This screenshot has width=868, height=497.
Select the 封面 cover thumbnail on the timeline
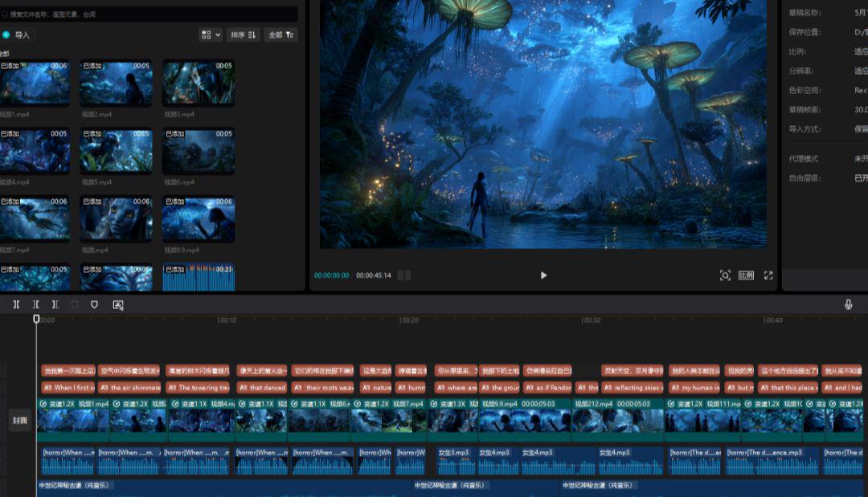(19, 419)
